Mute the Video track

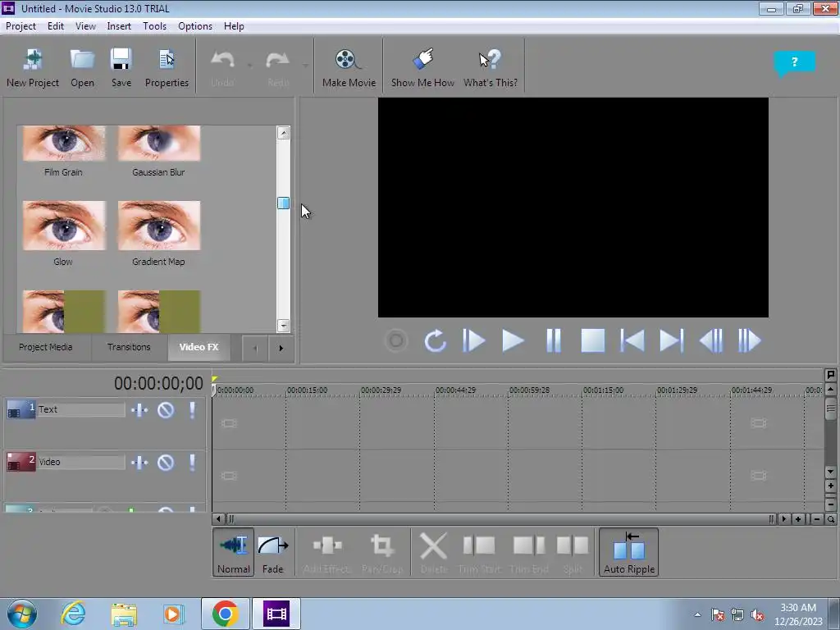[166, 463]
